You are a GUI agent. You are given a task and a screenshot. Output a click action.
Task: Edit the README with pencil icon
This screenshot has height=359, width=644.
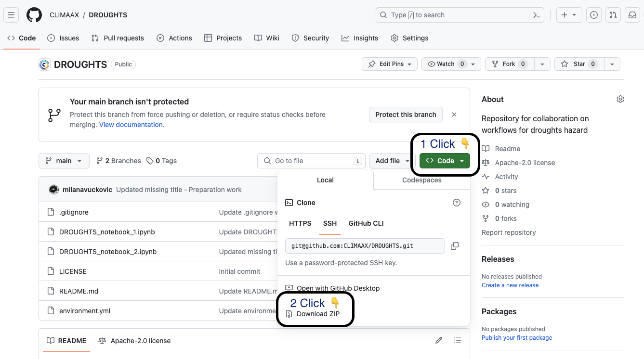[439, 340]
